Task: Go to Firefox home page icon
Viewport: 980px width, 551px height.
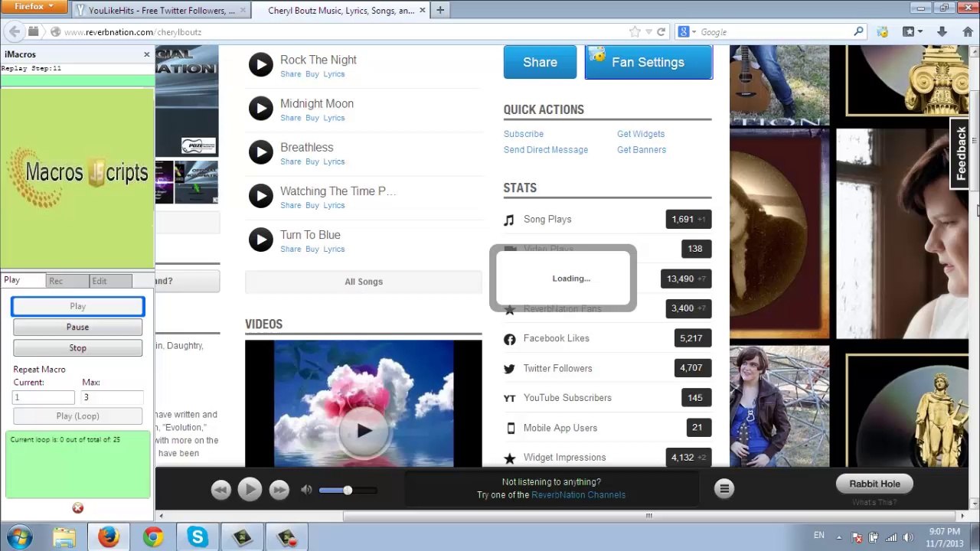Action: tap(966, 32)
